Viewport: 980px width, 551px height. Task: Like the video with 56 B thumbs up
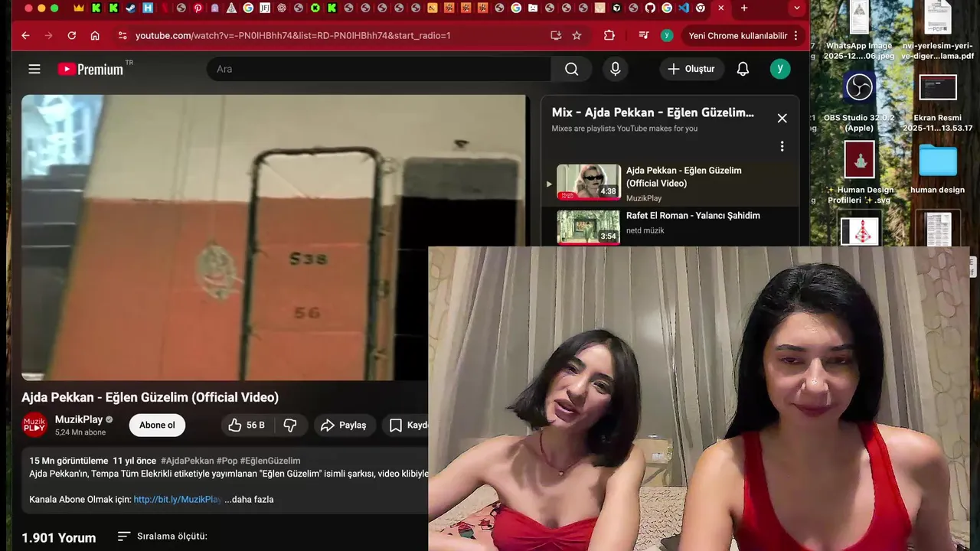[246, 425]
